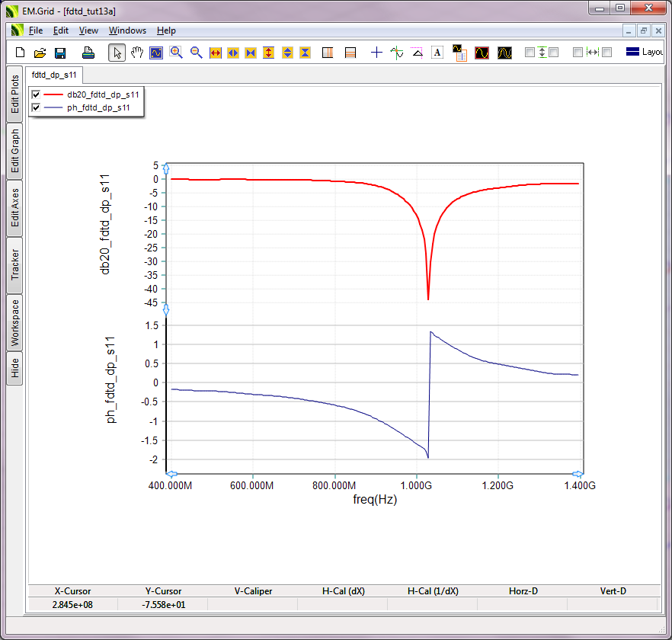Open a file using the folder icon
Screen dimensions: 672x640
[x=40, y=53]
